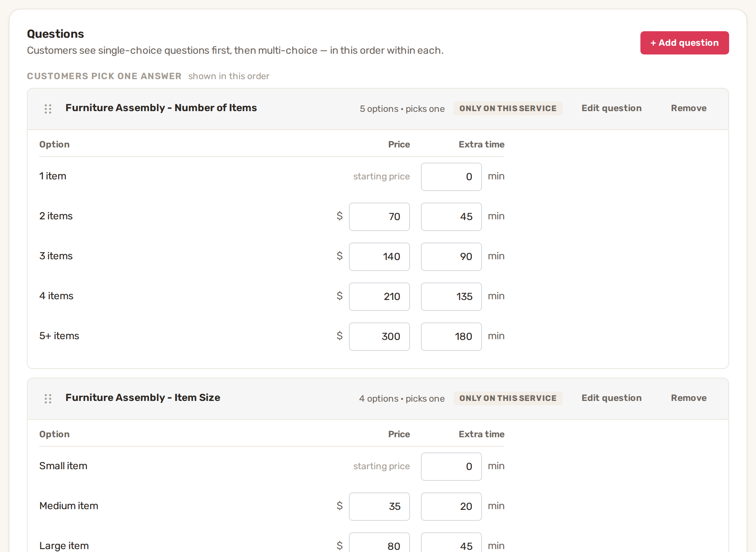The width and height of the screenshot is (756, 552).
Task: Click the drag handle for Number of Items question
Action: (48, 109)
